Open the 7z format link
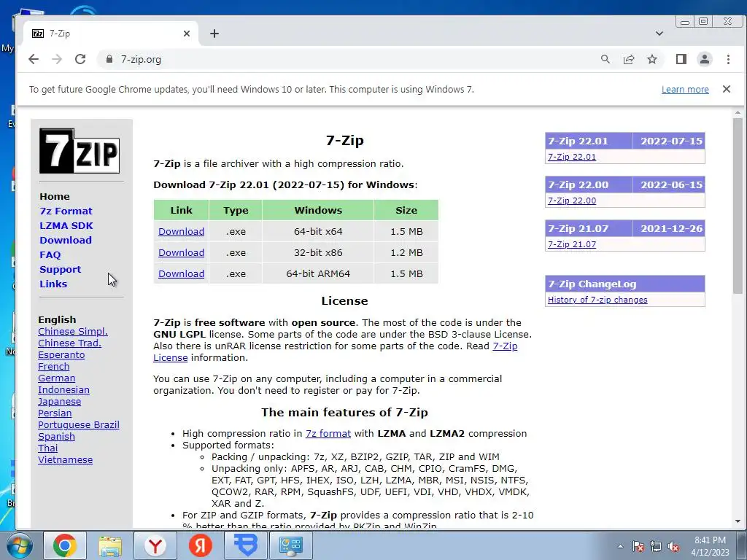The width and height of the screenshot is (747, 560). [x=328, y=434]
